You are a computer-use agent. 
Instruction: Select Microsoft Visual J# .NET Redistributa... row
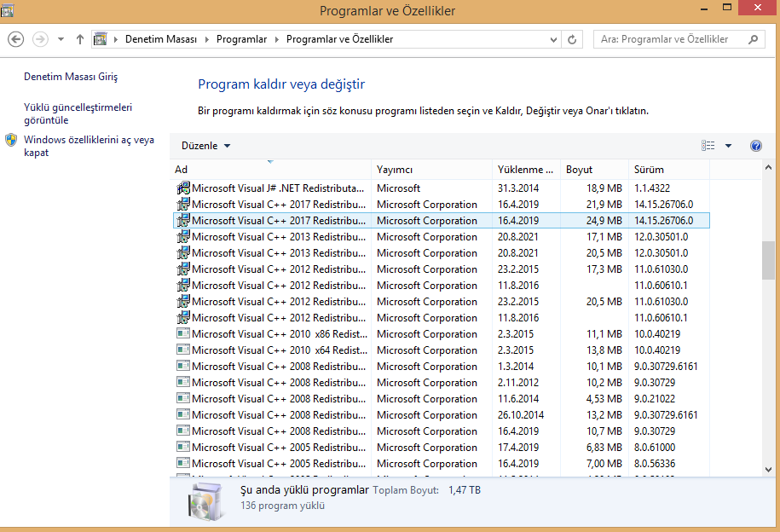(x=442, y=188)
